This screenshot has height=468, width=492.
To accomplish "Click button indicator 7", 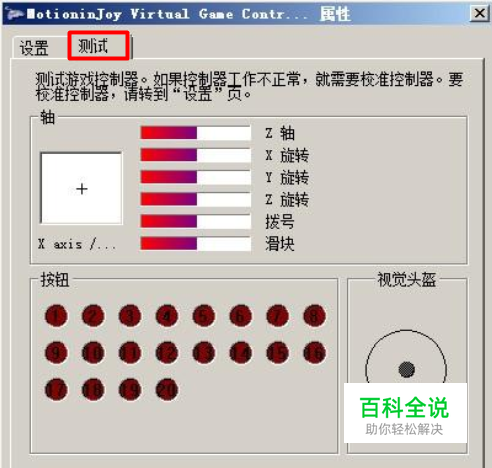I will [278, 316].
